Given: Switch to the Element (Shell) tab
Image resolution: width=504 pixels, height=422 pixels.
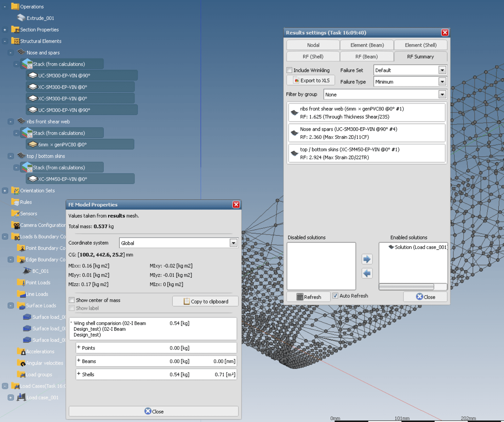Looking at the screenshot, I should click(420, 45).
